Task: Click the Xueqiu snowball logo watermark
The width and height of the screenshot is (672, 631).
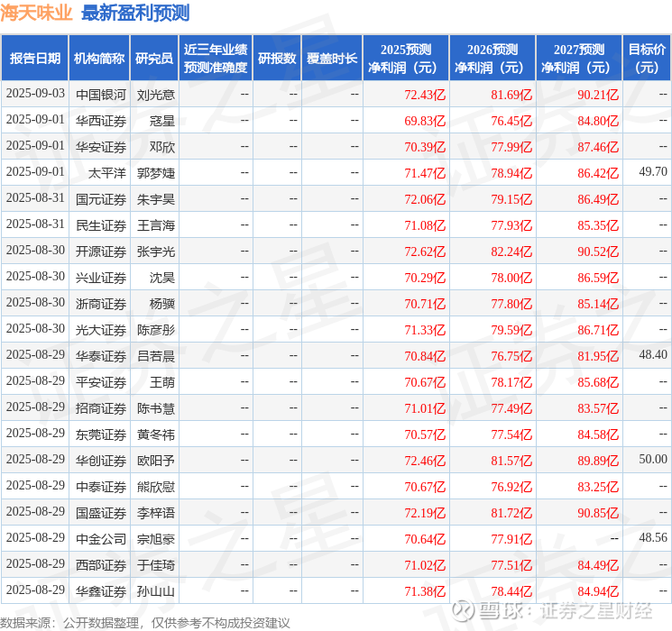Action: tap(463, 610)
